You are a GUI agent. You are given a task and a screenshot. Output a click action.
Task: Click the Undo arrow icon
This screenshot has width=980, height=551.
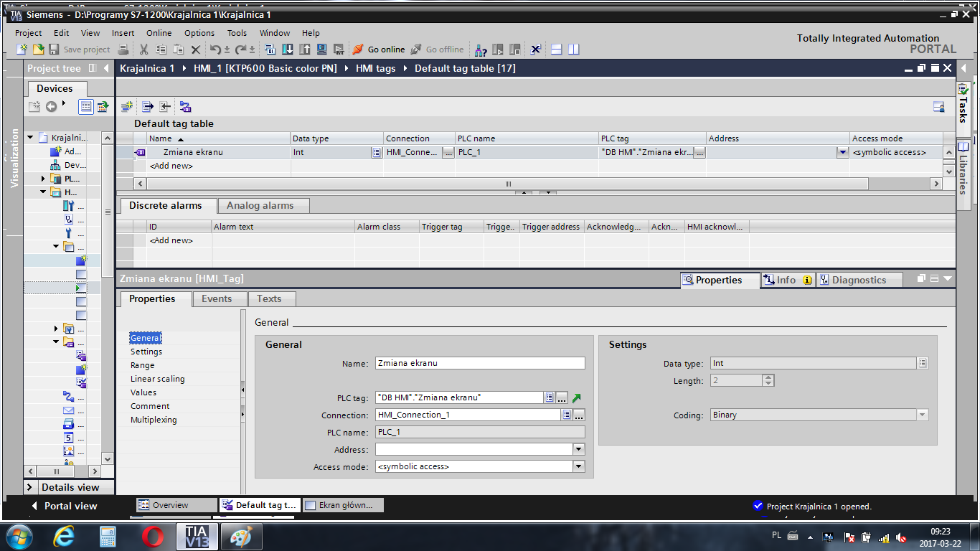click(x=215, y=50)
